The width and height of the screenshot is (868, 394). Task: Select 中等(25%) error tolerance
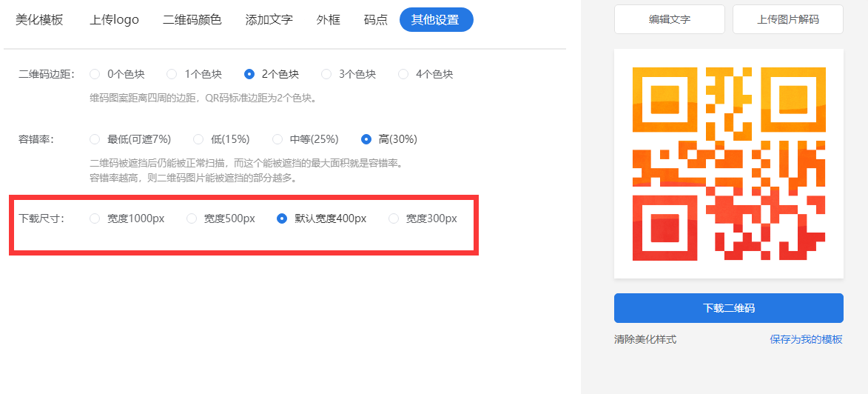point(306,139)
